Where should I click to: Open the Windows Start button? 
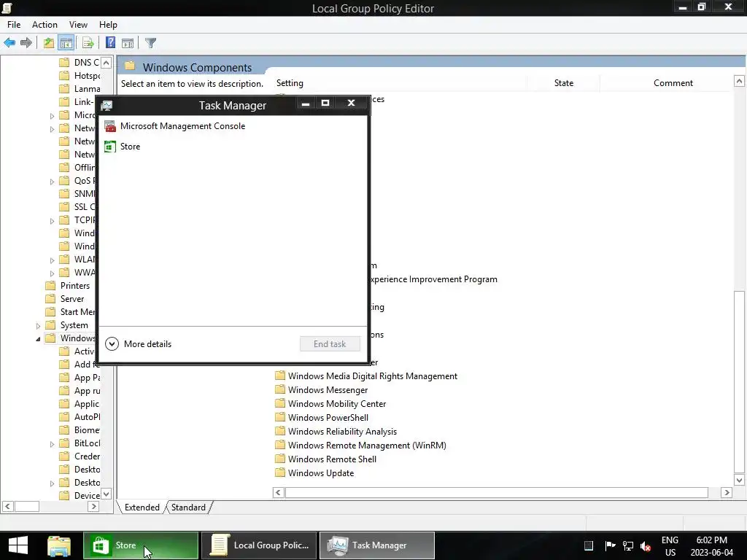pos(18,545)
